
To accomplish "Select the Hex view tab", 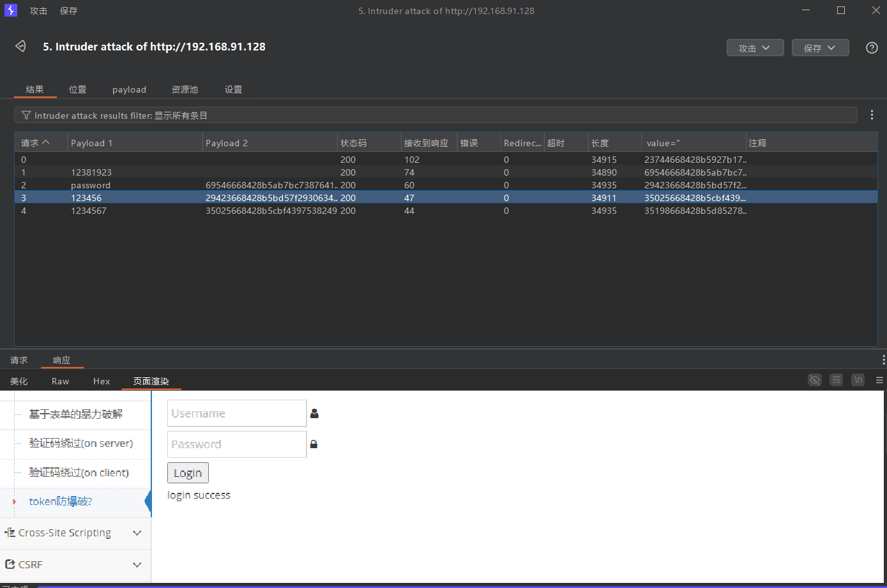I will 102,381.
